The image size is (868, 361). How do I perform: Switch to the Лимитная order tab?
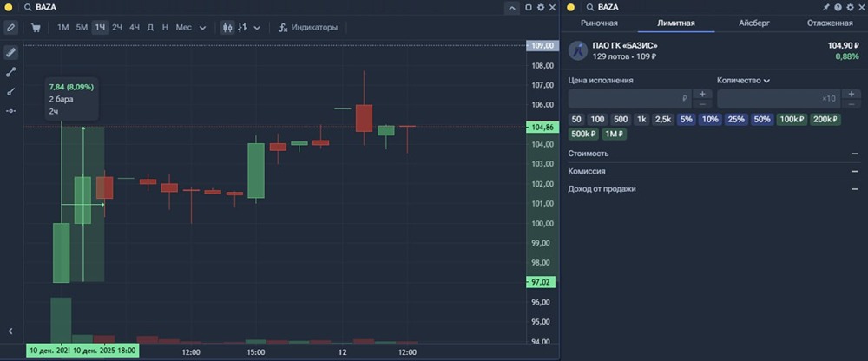(x=676, y=23)
